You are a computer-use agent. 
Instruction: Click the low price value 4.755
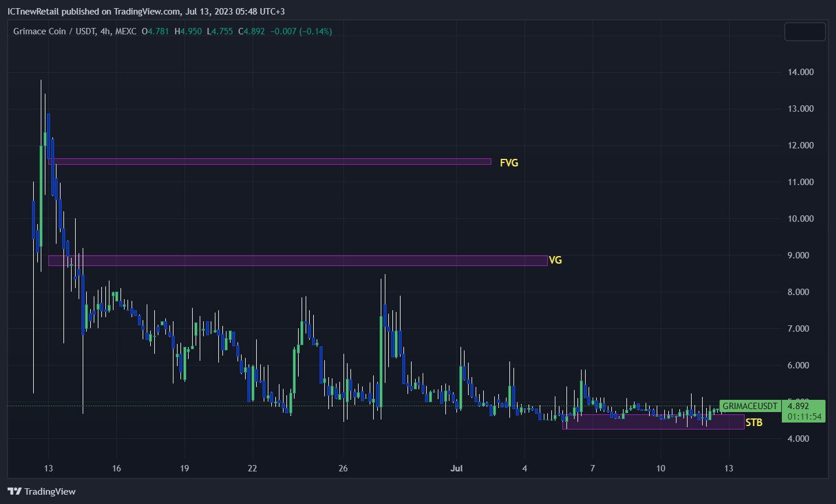(x=222, y=31)
